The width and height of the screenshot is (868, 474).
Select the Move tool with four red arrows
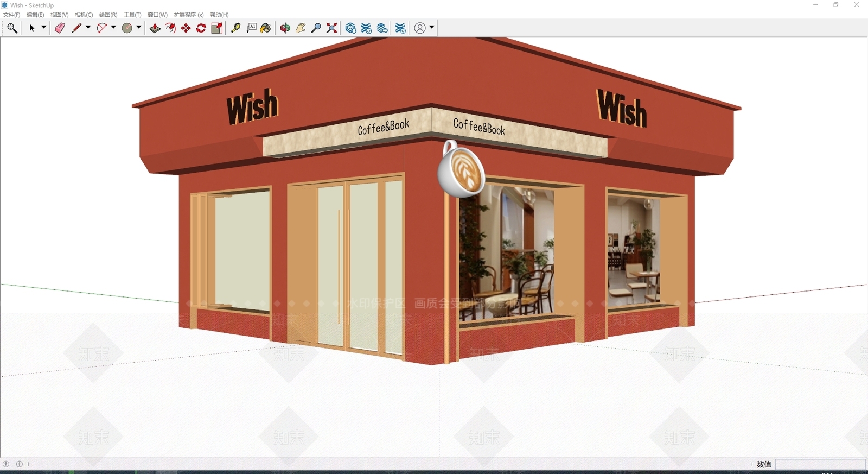pyautogui.click(x=186, y=28)
